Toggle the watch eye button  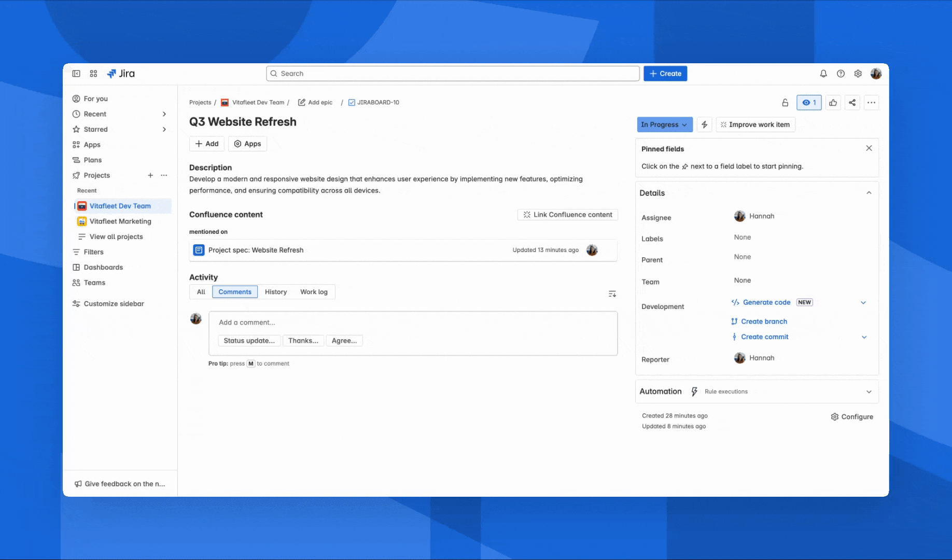(808, 103)
